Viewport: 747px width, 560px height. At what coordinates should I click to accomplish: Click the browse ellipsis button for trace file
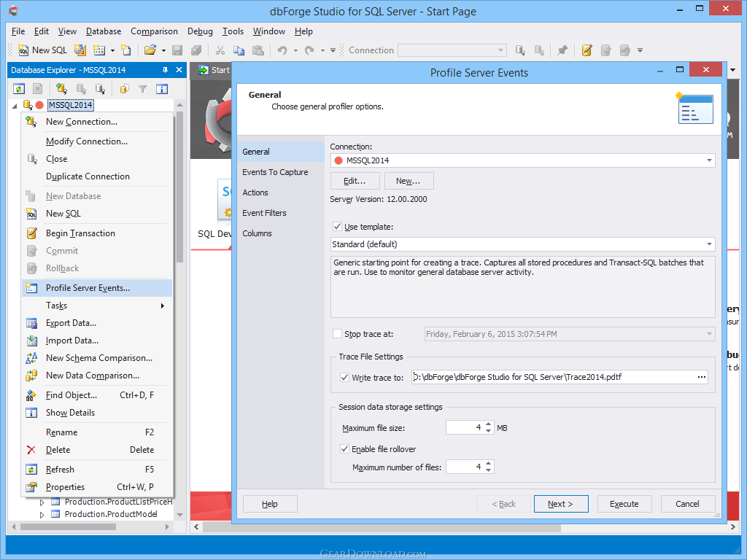[x=701, y=377]
